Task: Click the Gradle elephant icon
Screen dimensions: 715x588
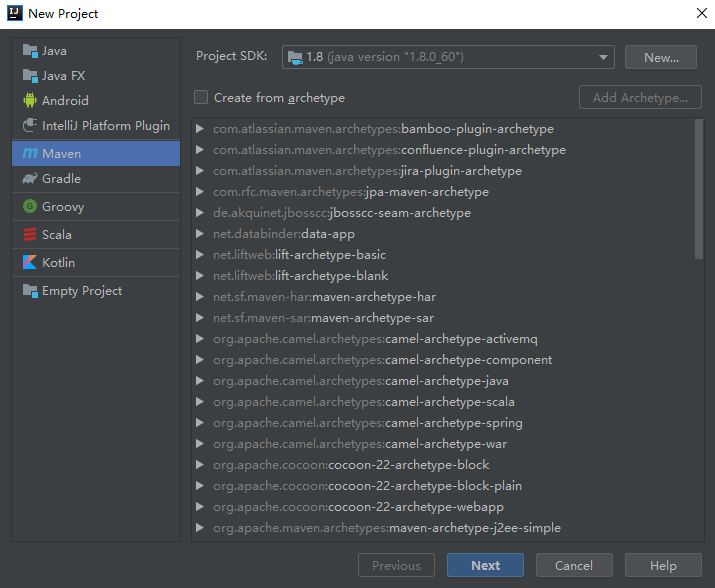Action: pyautogui.click(x=30, y=179)
